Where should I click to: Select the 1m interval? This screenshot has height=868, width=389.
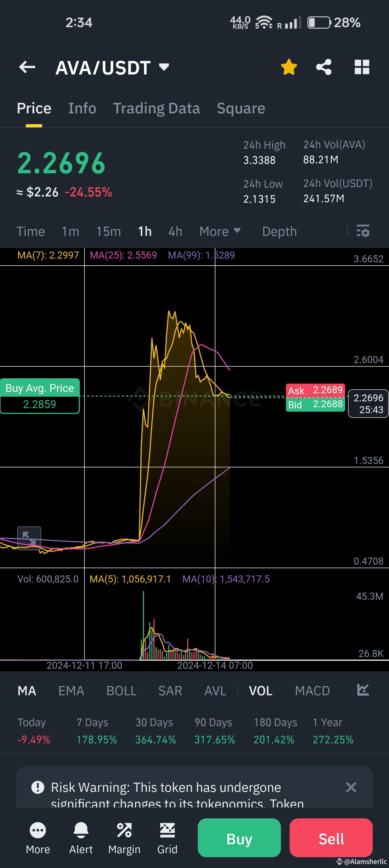coord(71,232)
